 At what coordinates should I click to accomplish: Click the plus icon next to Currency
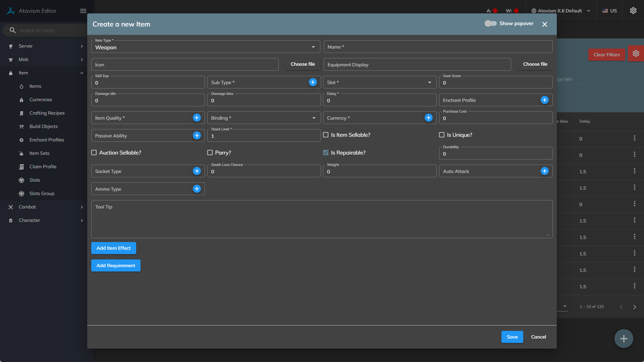coord(428,118)
